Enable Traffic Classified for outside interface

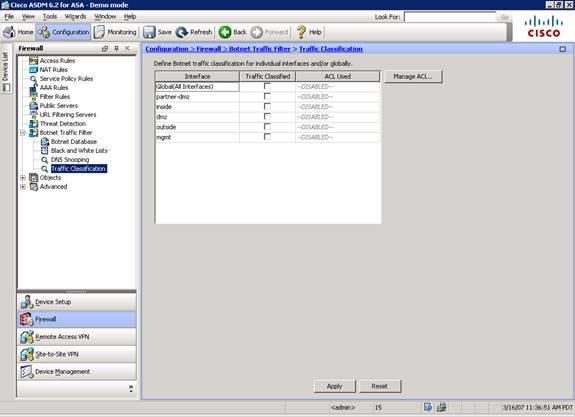(x=267, y=127)
